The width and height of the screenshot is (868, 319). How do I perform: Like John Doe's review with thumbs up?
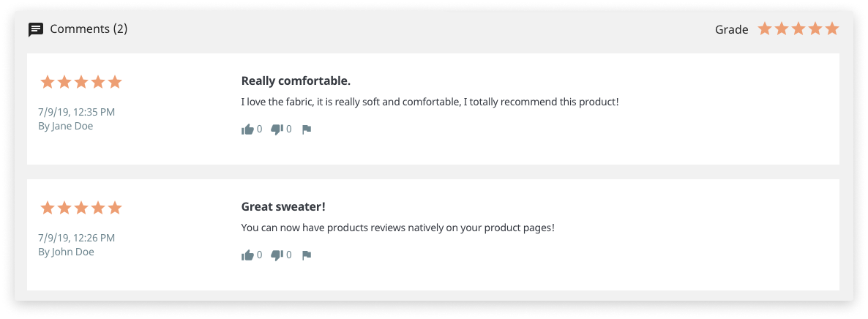pos(247,255)
